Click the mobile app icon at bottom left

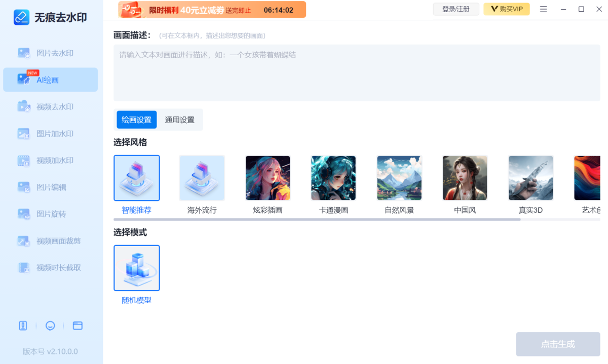tap(23, 326)
